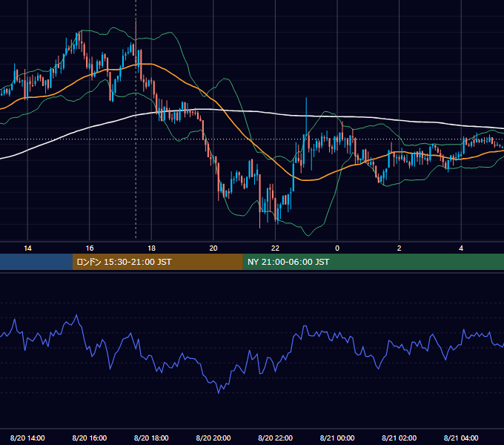Select the blue session bar before ロンドン
This screenshot has height=445, width=504.
click(x=36, y=262)
